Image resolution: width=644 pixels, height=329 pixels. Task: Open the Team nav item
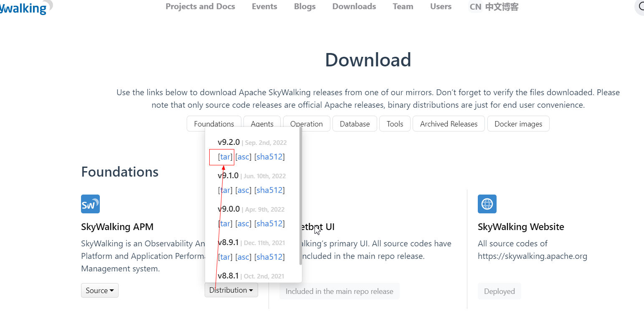(x=403, y=6)
